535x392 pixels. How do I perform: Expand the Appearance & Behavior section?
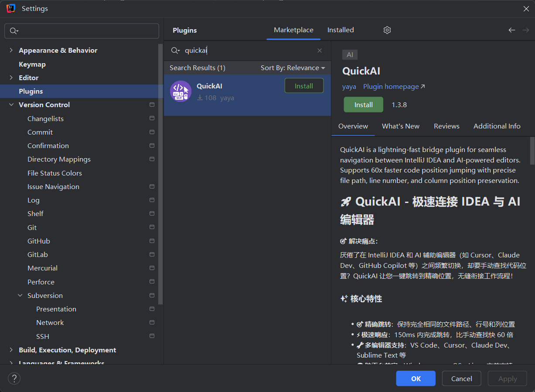click(11, 51)
